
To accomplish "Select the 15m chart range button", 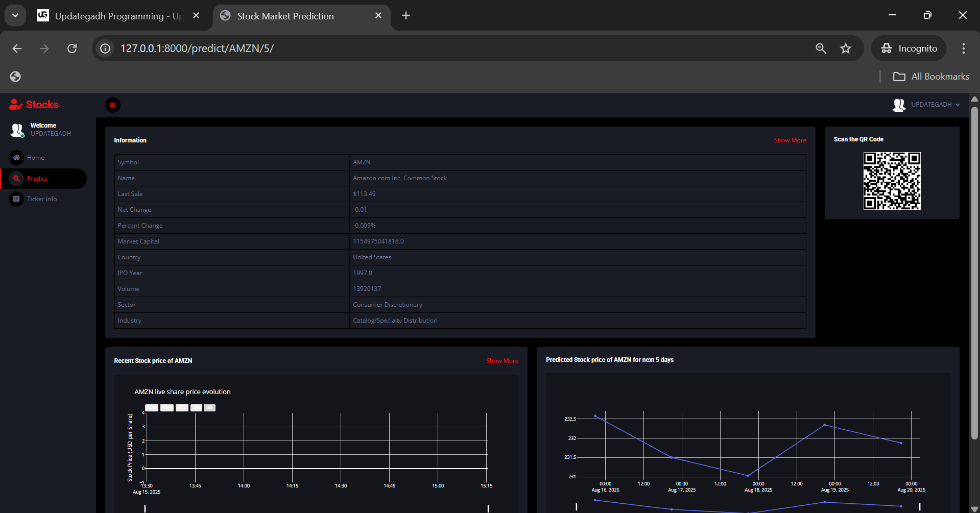I will (152, 408).
